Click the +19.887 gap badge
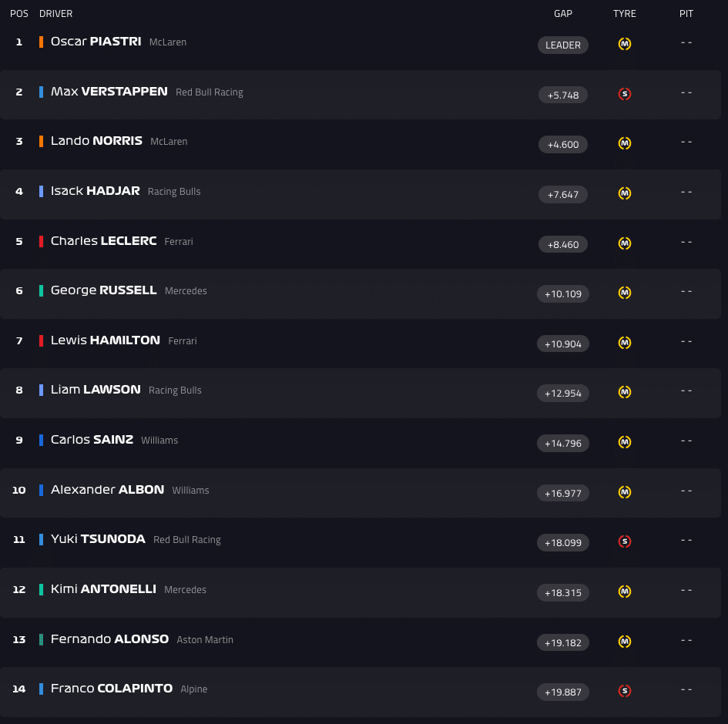728x724 pixels. click(563, 692)
